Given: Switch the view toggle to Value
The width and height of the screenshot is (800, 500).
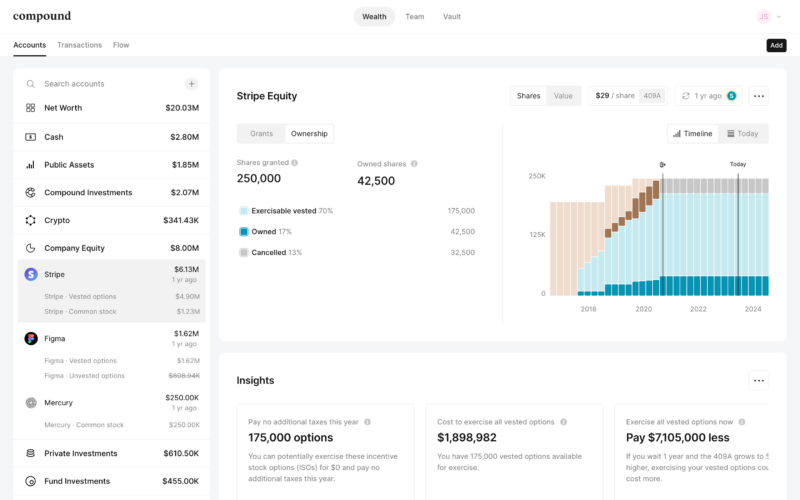Looking at the screenshot, I should click(x=563, y=96).
